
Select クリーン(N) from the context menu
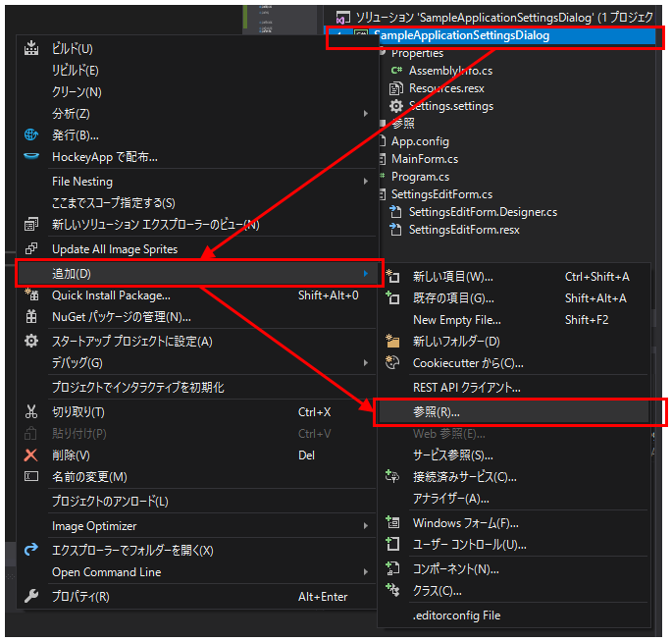[x=77, y=91]
